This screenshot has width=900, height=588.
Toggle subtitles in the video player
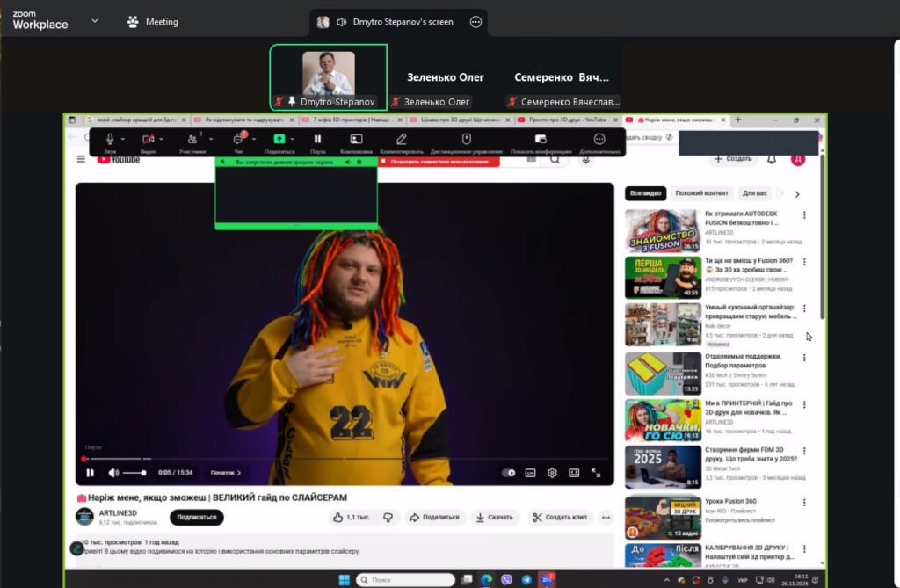(x=531, y=473)
